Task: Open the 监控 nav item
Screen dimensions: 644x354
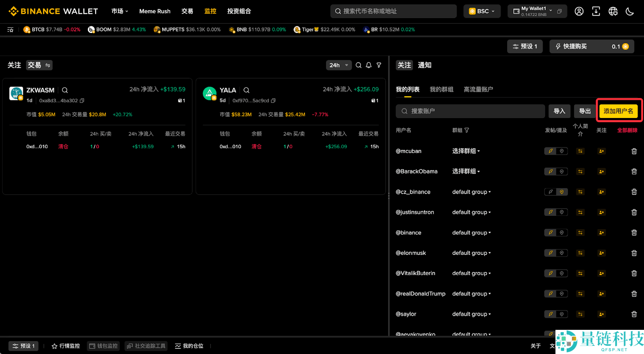Action: 210,11
